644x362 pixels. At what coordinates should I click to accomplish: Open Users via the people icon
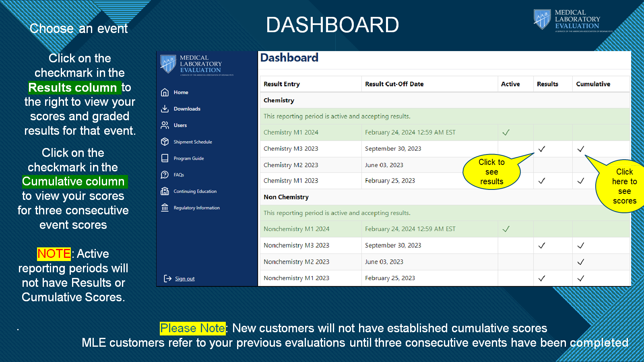(165, 125)
